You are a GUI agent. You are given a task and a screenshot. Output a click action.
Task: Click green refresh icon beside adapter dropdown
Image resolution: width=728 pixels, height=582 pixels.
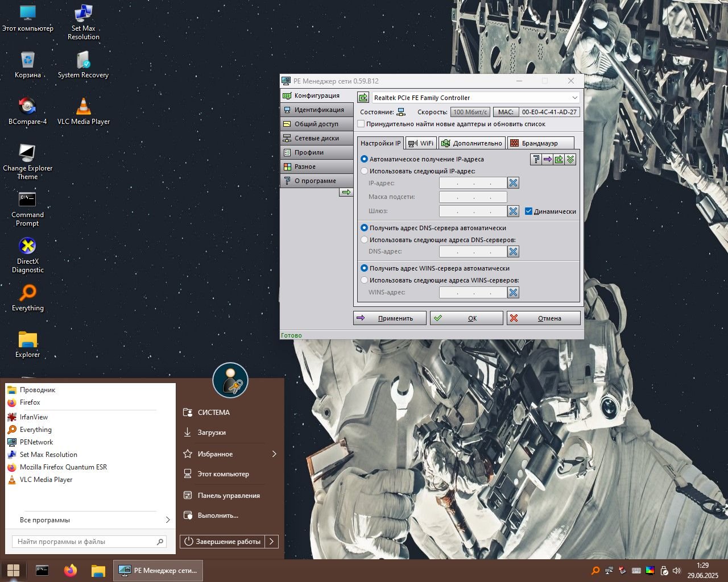tap(363, 98)
